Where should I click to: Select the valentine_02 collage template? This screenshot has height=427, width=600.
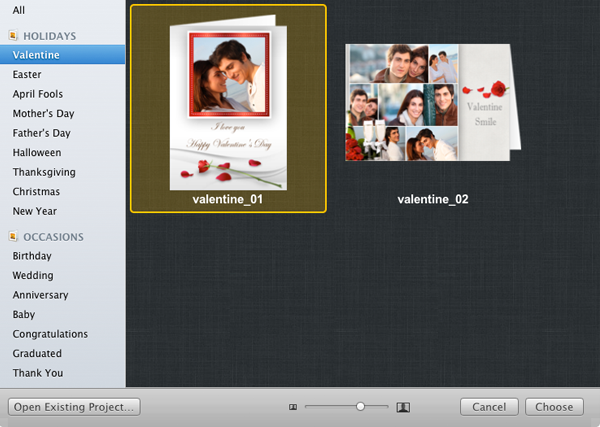pos(432,103)
